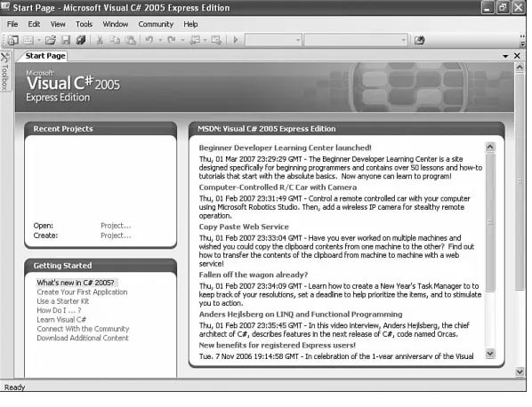The height and width of the screenshot is (407, 532).
Task: Click the Open File toolbar icon
Action: (x=50, y=40)
